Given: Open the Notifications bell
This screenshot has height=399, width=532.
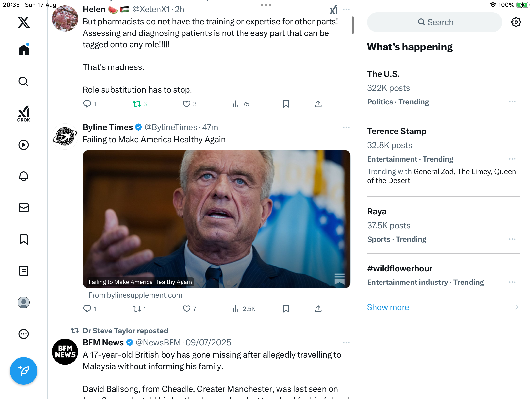Looking at the screenshot, I should pos(24,176).
